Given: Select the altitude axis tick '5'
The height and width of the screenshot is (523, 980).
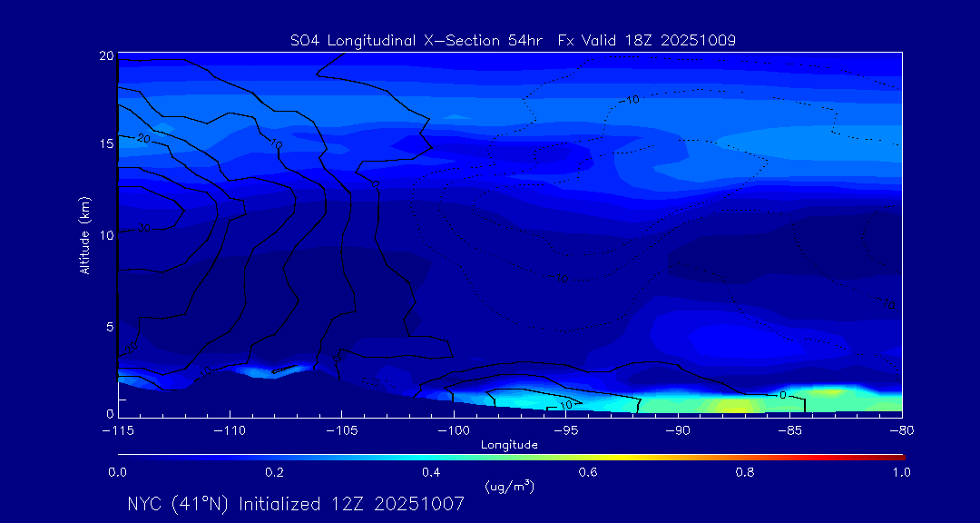Looking at the screenshot, I should click(x=110, y=326).
